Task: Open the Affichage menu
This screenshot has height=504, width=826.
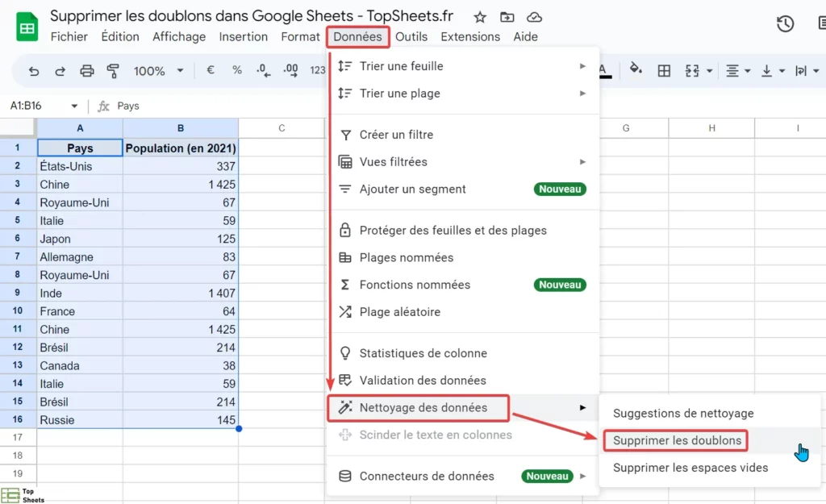Action: [179, 37]
